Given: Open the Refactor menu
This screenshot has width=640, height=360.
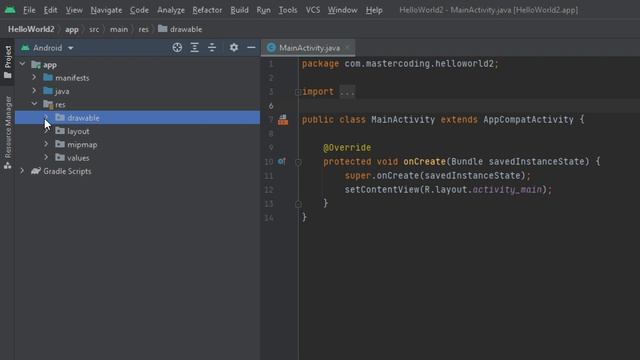Looking at the screenshot, I should [207, 10].
